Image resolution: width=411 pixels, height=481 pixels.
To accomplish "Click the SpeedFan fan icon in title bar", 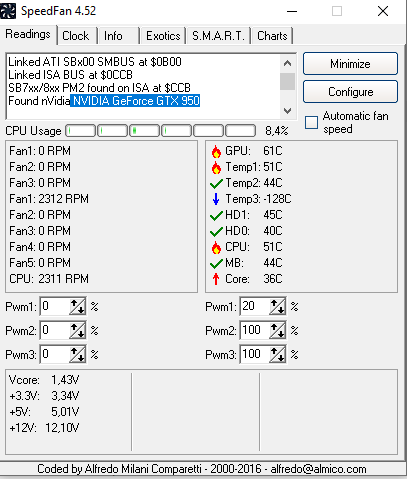I will 7,11.
